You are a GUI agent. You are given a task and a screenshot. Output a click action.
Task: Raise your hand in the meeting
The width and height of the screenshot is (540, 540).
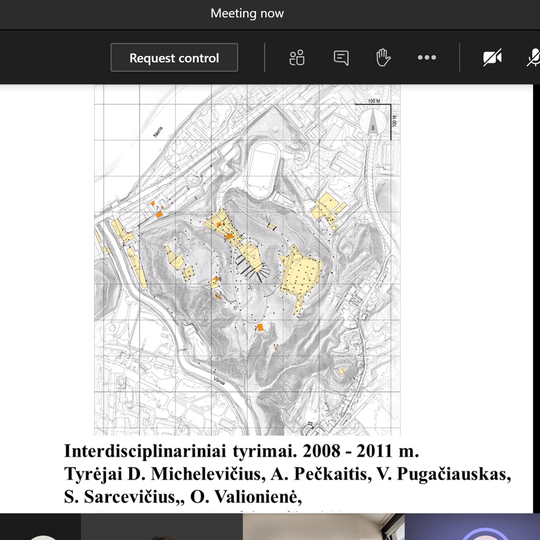point(383,58)
